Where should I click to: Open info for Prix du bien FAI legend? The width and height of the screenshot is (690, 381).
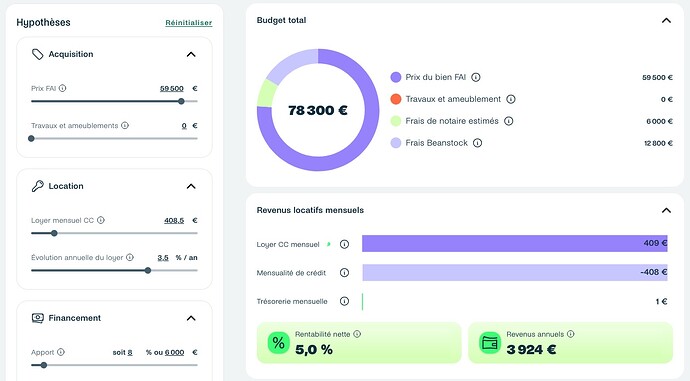click(476, 77)
